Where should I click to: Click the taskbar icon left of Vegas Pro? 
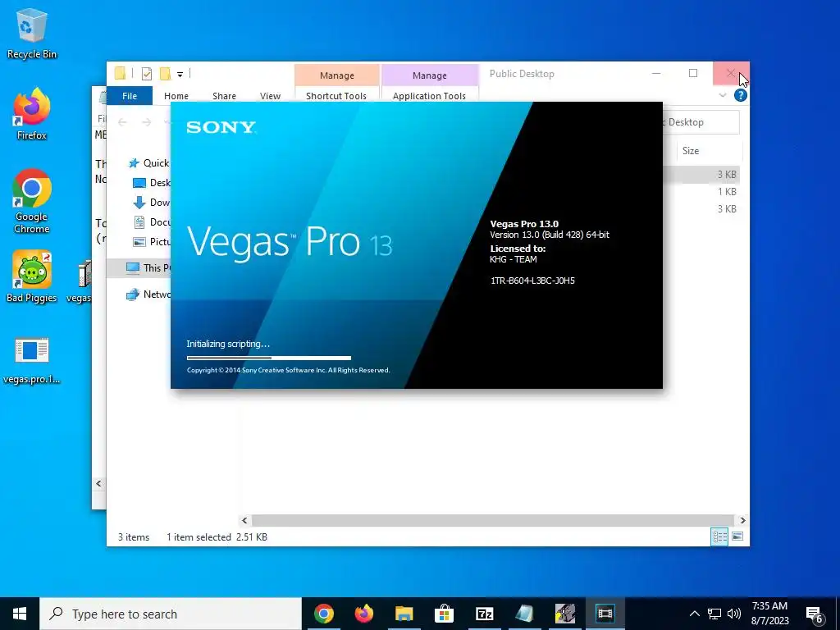pos(564,614)
